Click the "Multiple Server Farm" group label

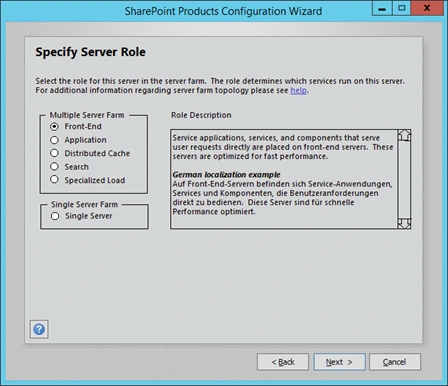(87, 115)
